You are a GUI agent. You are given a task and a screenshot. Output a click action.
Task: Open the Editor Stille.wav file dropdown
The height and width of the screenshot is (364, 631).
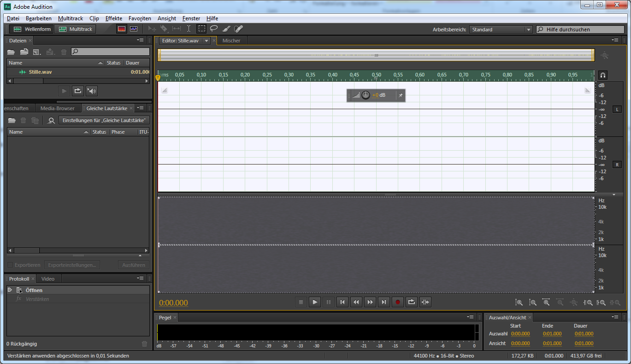pyautogui.click(x=206, y=41)
